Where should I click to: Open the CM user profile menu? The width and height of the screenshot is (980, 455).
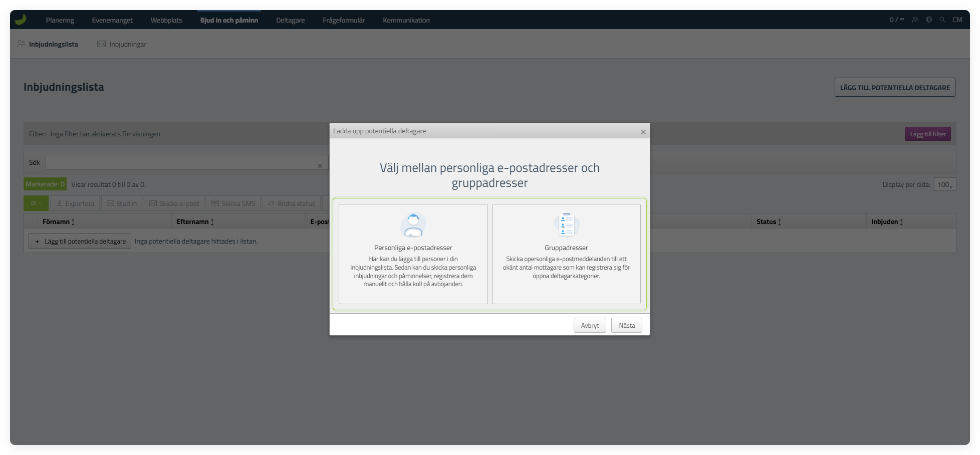(x=957, y=20)
